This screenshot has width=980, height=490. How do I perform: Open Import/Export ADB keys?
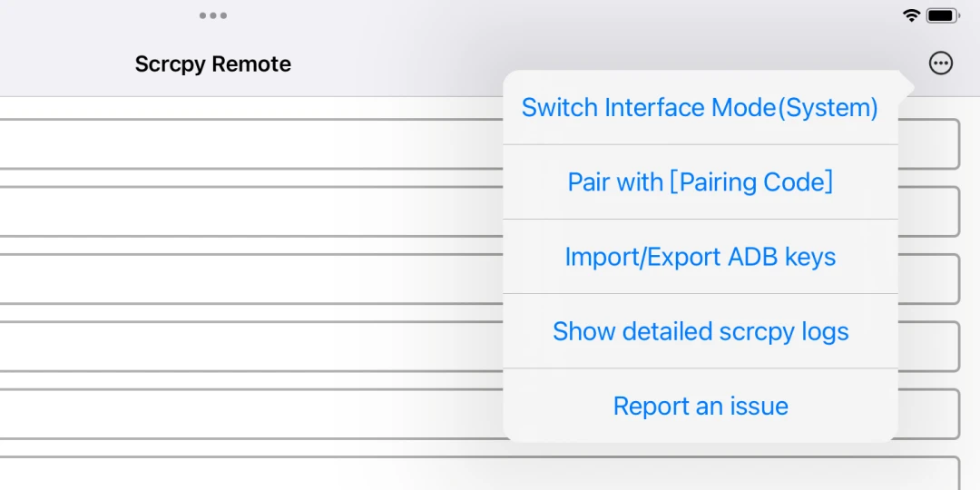[x=700, y=257]
